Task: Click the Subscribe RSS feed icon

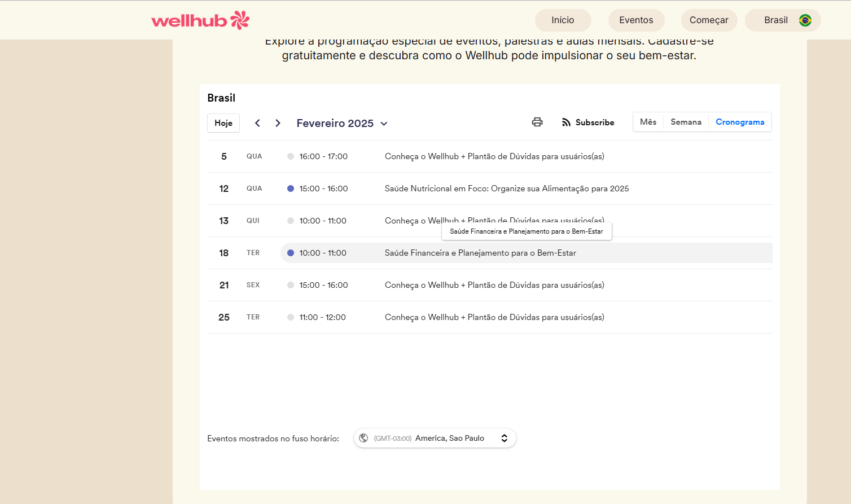Action: [566, 122]
